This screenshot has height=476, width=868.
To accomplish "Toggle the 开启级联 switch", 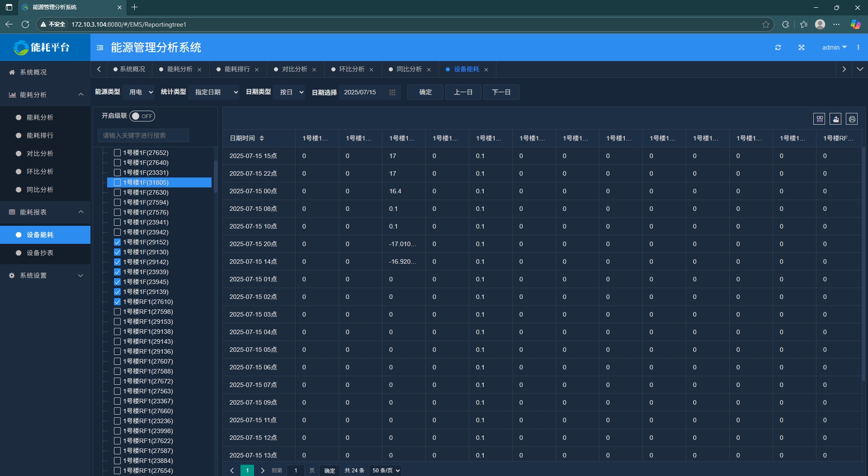I will pos(142,116).
